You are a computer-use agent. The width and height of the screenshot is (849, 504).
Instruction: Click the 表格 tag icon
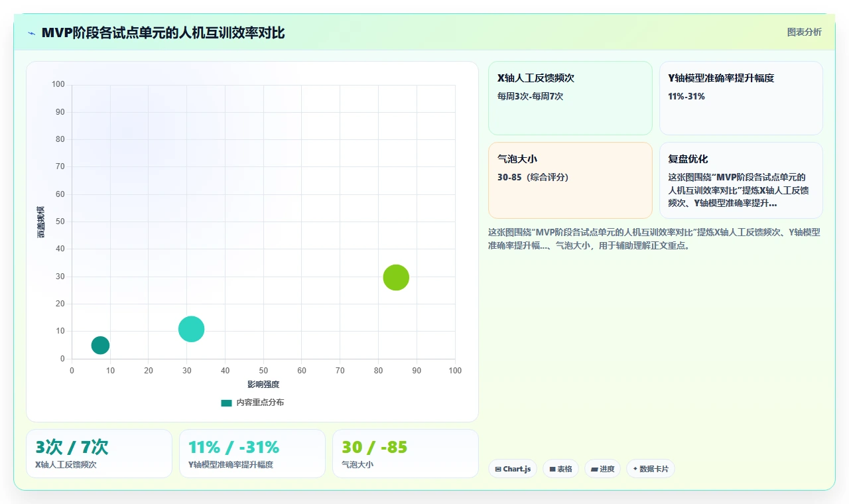(553, 469)
